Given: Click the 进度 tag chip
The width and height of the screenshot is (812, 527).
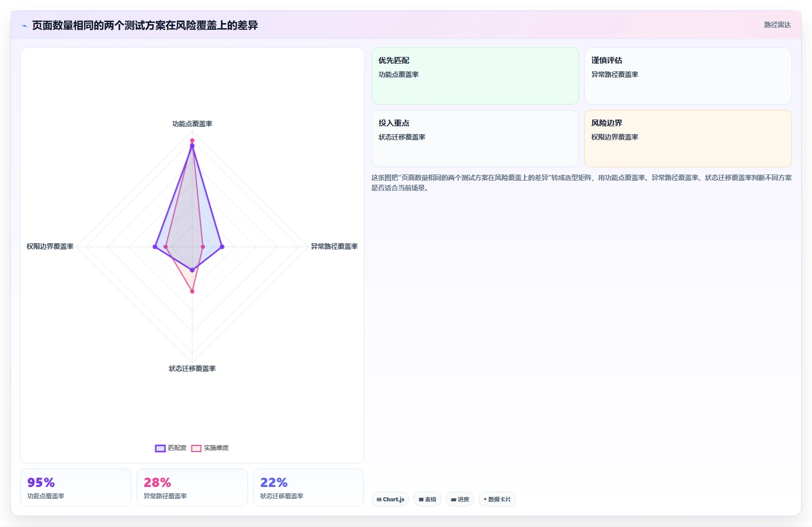Looking at the screenshot, I should 460,499.
